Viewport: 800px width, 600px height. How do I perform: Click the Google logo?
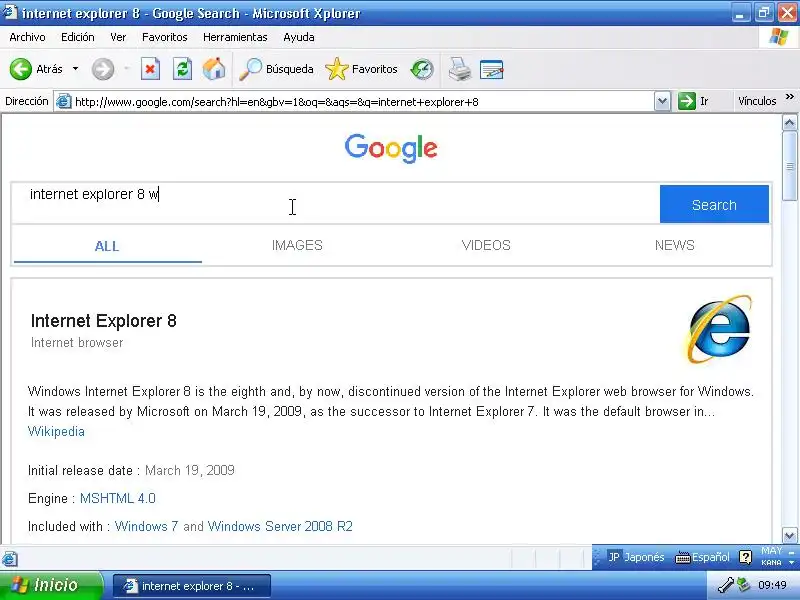(x=391, y=148)
